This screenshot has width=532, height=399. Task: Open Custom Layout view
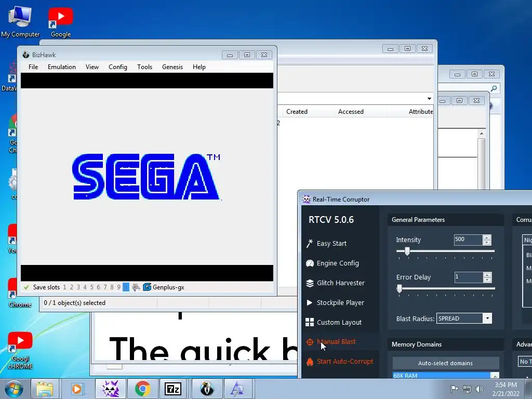point(334,322)
